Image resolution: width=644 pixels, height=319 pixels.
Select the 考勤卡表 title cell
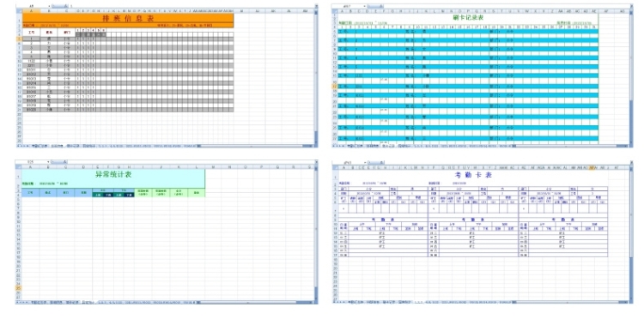coord(472,175)
